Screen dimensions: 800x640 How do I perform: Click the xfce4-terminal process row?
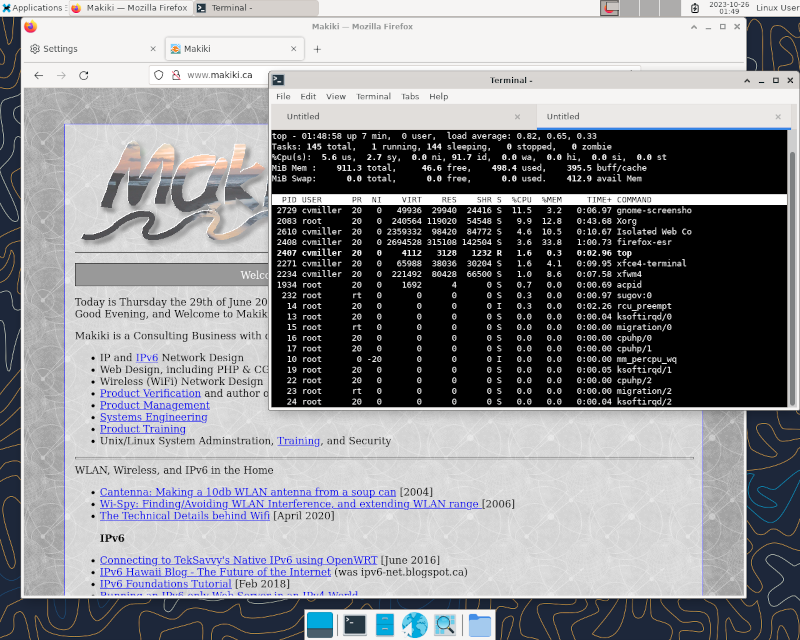click(529, 263)
